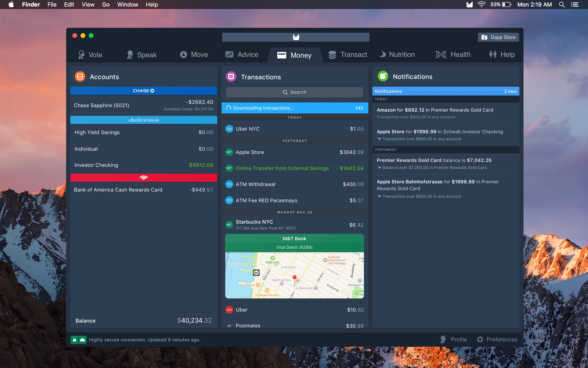Click the orange Accounts panel icon
Viewport: 588px width, 368px height.
(x=80, y=77)
